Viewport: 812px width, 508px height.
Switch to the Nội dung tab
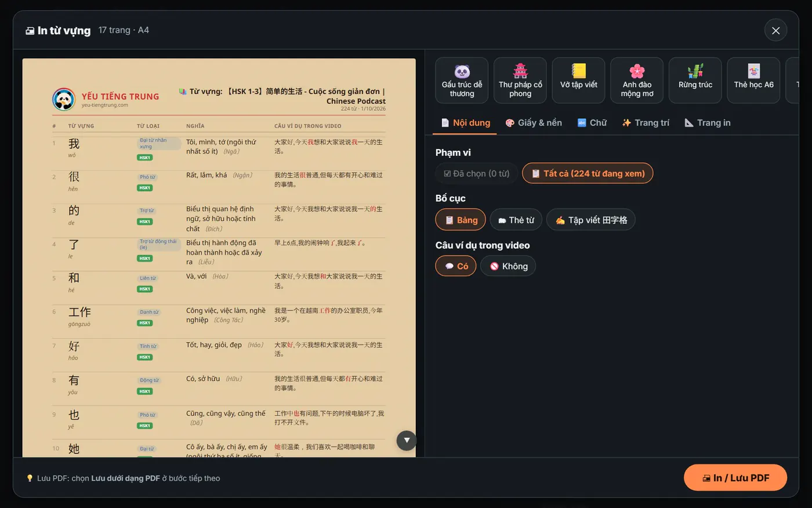(x=465, y=123)
